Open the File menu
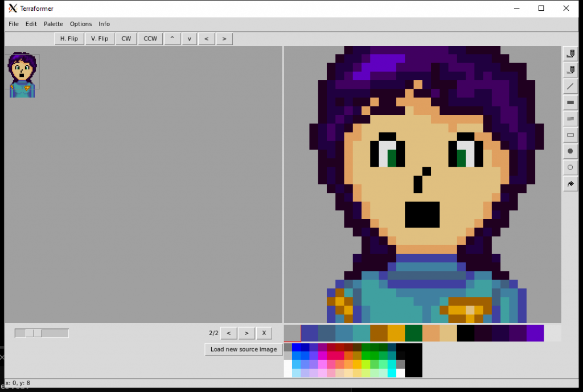 click(14, 24)
